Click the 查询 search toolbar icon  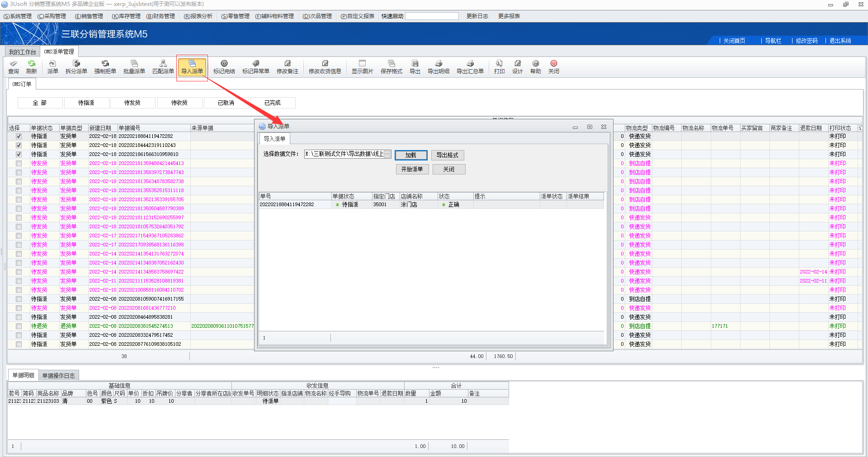pyautogui.click(x=14, y=67)
